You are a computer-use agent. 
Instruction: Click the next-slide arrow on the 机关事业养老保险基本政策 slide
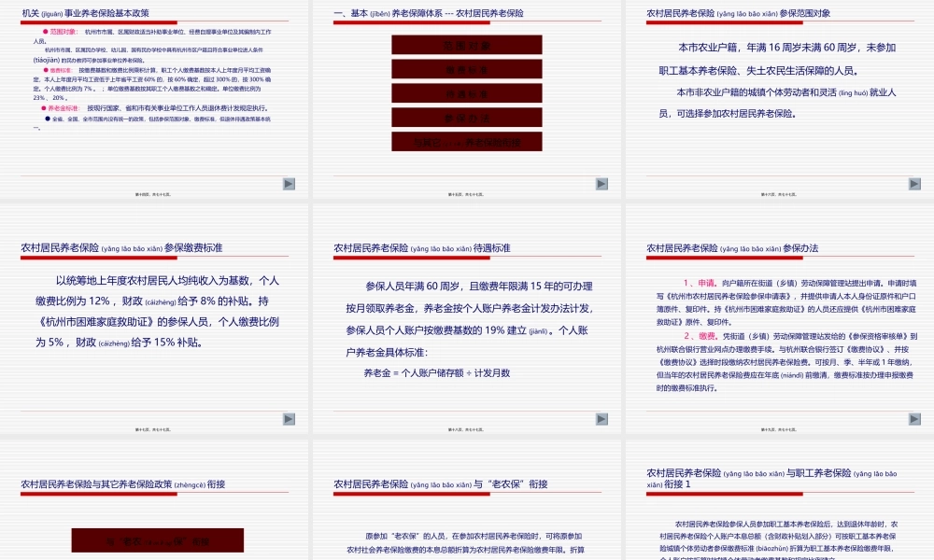pyautogui.click(x=288, y=184)
